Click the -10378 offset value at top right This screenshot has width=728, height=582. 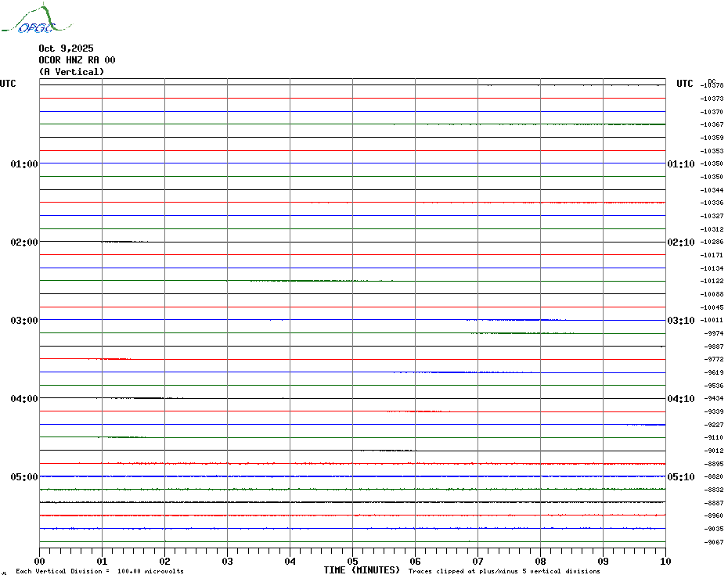click(x=712, y=85)
